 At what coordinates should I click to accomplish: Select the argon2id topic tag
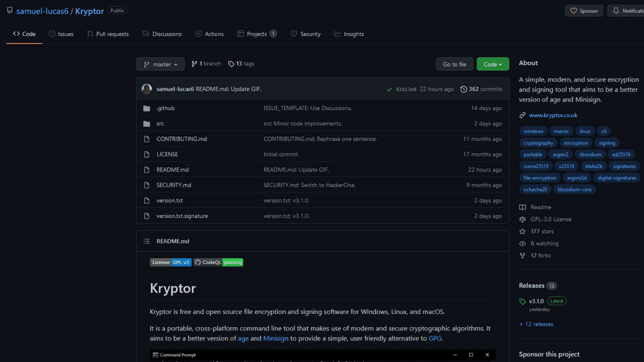[x=577, y=178]
